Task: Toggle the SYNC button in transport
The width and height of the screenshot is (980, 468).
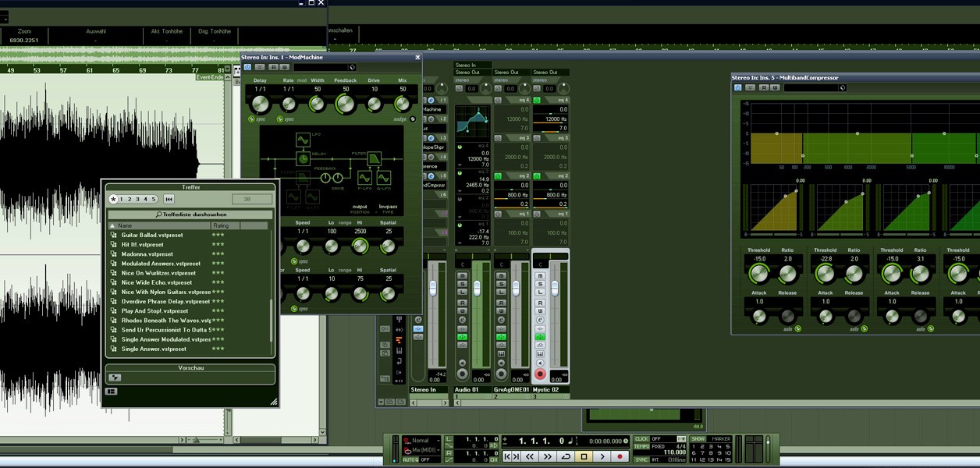Action: pos(641,460)
